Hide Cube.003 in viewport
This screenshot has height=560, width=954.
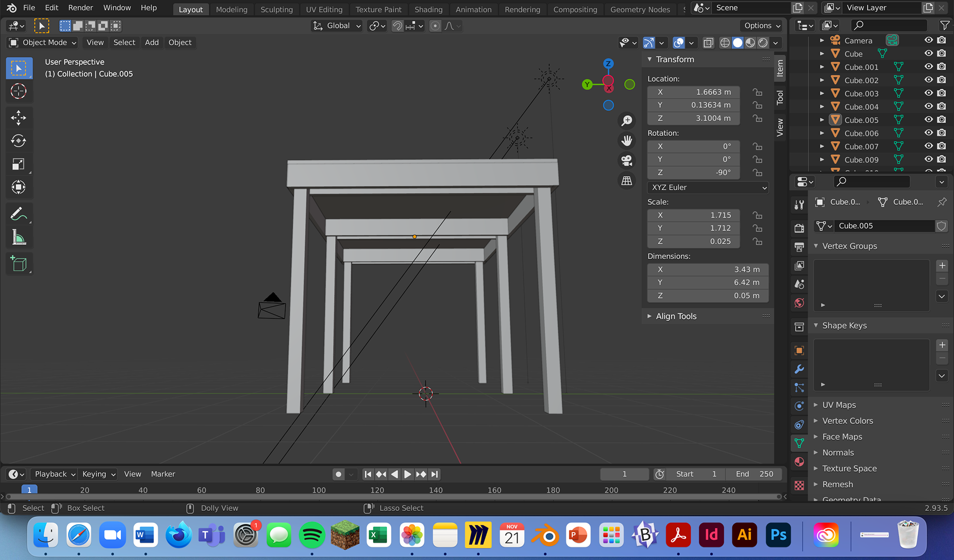coord(928,93)
